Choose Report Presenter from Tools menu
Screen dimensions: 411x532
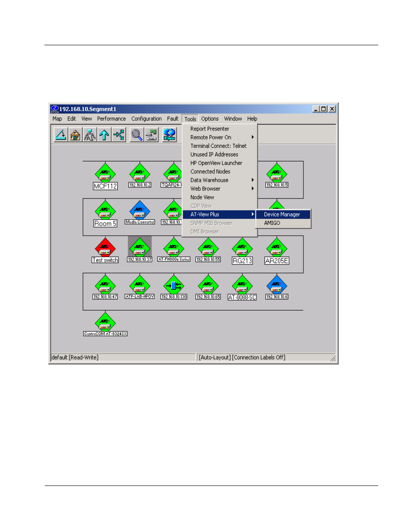(x=220, y=129)
